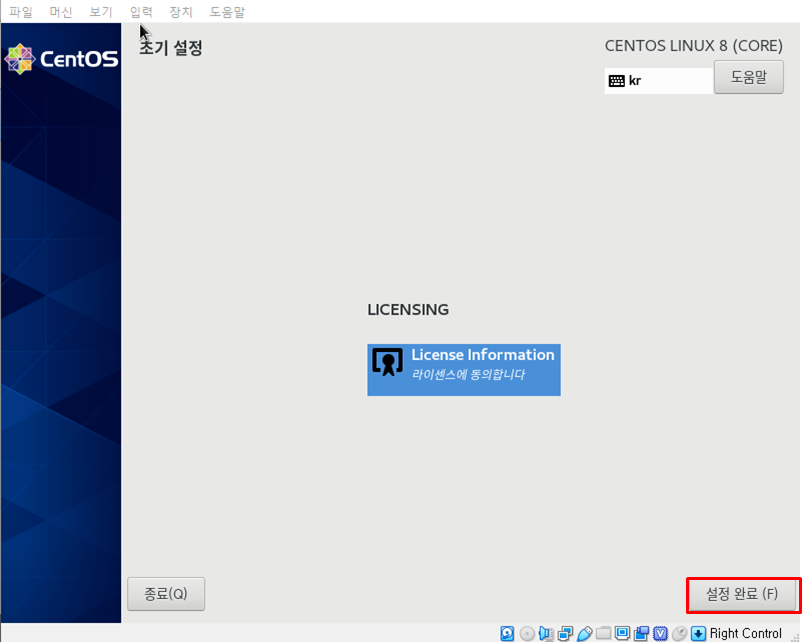
Task: Open the 보기 menu
Action: pos(101,12)
